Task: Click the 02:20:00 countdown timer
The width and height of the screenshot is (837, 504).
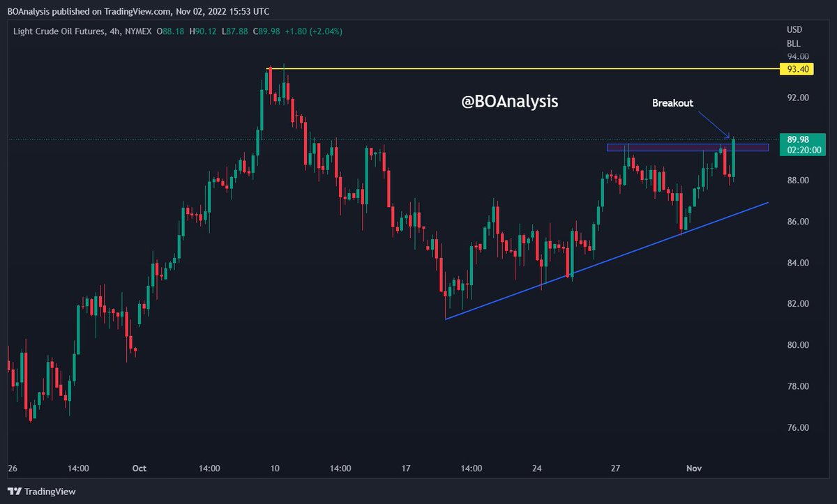Action: coord(804,150)
